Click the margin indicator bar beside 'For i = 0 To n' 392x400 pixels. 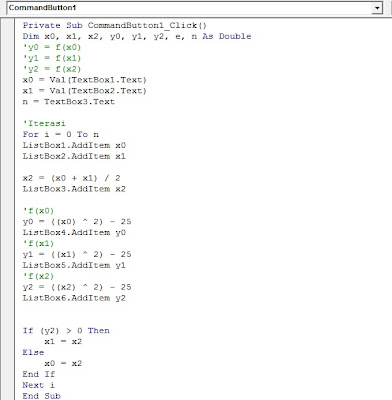[x=7, y=134]
